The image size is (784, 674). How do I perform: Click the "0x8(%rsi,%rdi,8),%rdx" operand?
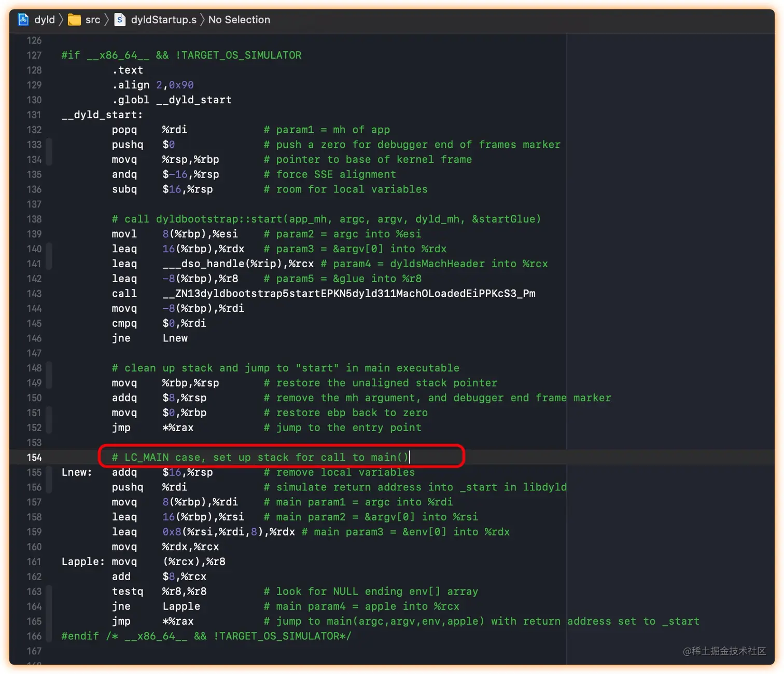click(x=229, y=532)
